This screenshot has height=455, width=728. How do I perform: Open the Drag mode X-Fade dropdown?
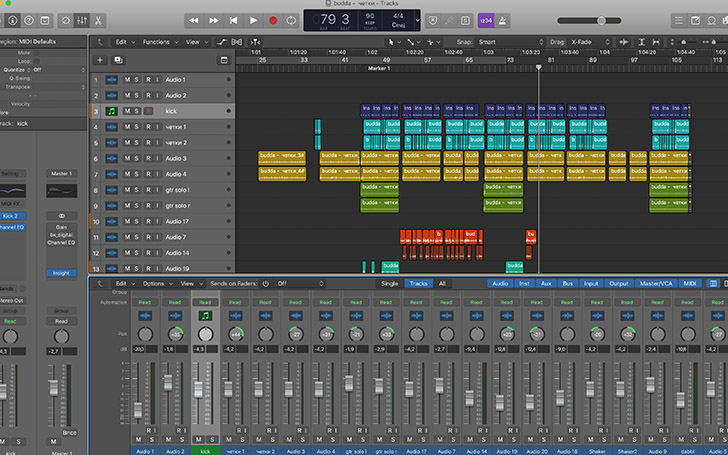click(587, 42)
